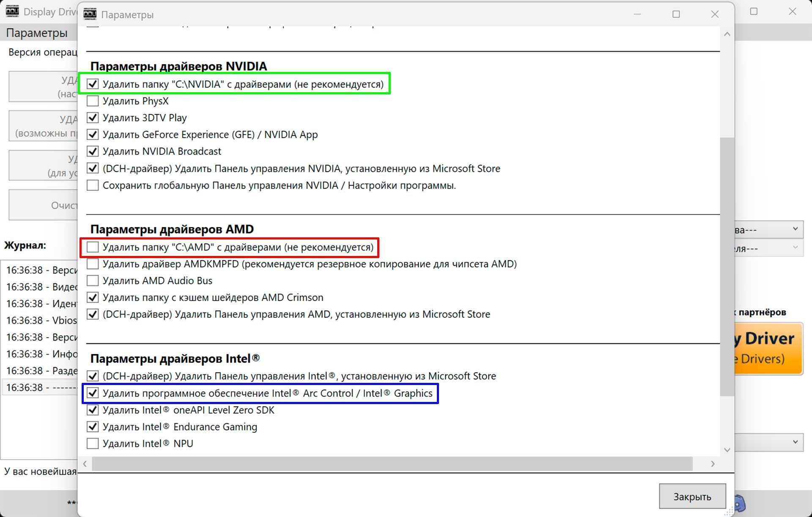
Task: Uncheck Удалить NVIDIA Broadcast option
Action: pyautogui.click(x=93, y=151)
